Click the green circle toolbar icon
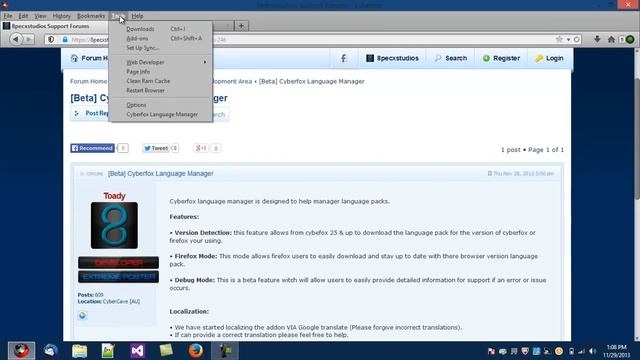The width and height of the screenshot is (640, 360). pyautogui.click(x=630, y=39)
